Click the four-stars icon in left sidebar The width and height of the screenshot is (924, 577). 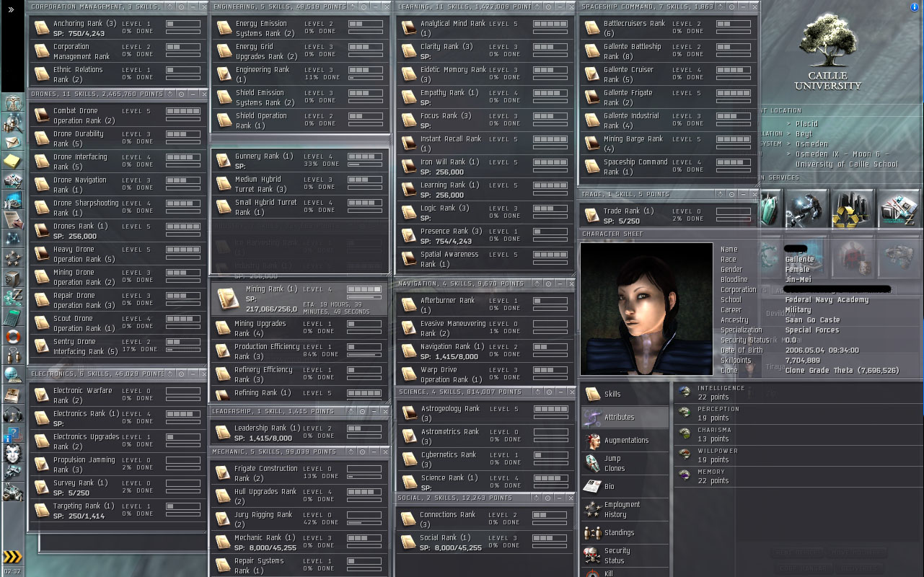click(x=12, y=258)
